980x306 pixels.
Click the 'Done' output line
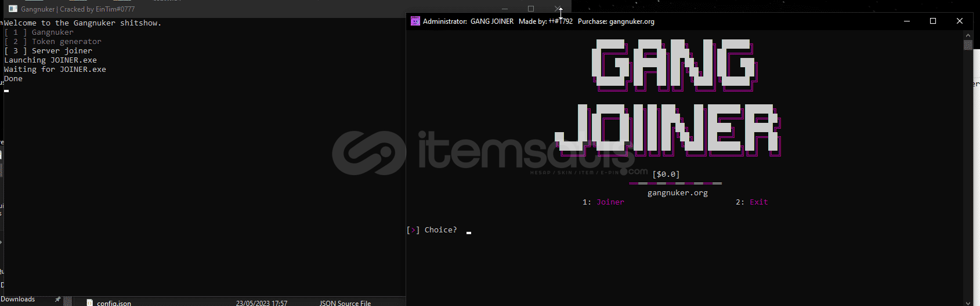[x=13, y=79]
